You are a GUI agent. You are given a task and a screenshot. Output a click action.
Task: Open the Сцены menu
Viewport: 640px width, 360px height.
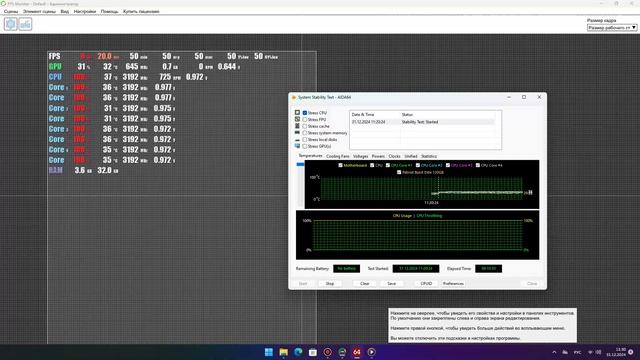[x=11, y=11]
